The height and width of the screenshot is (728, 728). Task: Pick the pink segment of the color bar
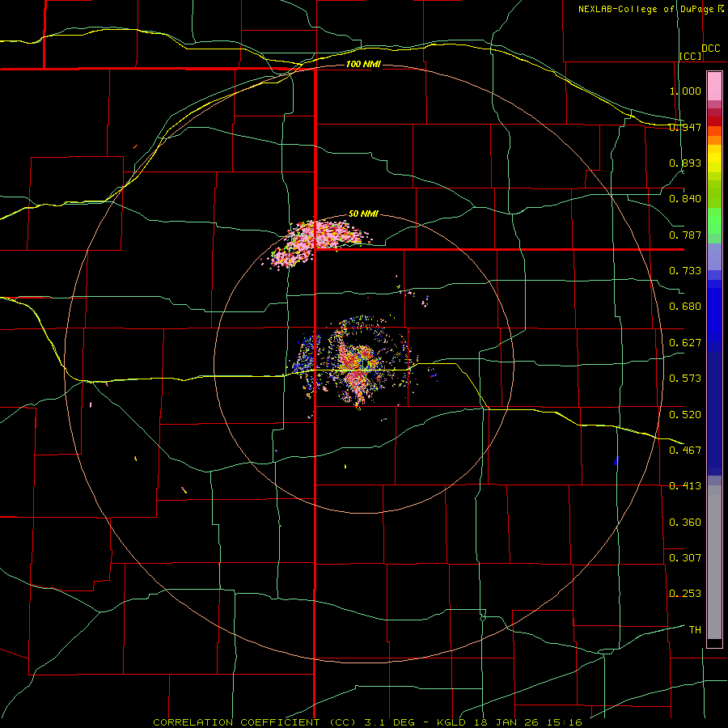pyautogui.click(x=714, y=86)
